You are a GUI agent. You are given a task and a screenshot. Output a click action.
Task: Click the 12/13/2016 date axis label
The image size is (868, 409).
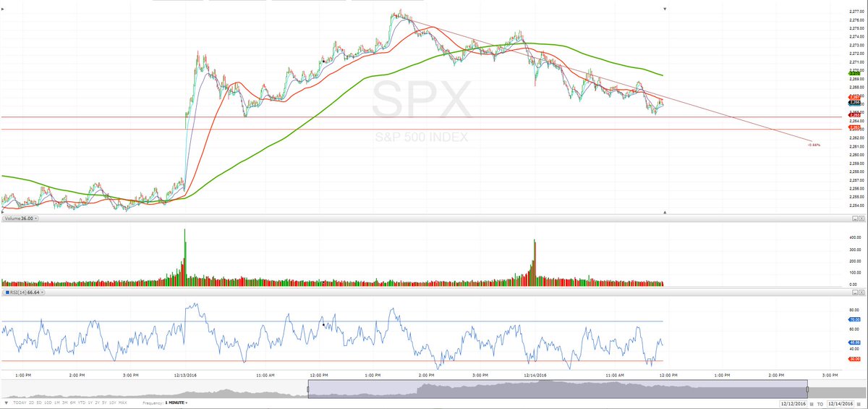pyautogui.click(x=185, y=375)
